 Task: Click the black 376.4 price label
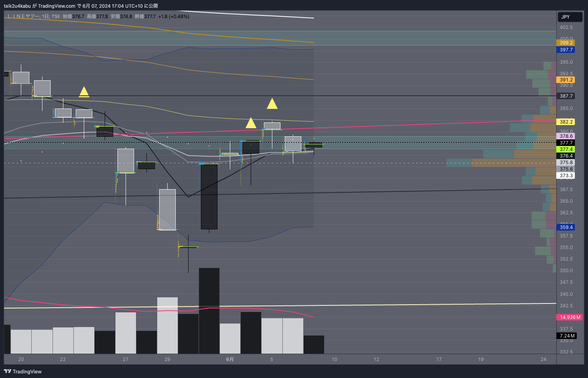click(566, 156)
